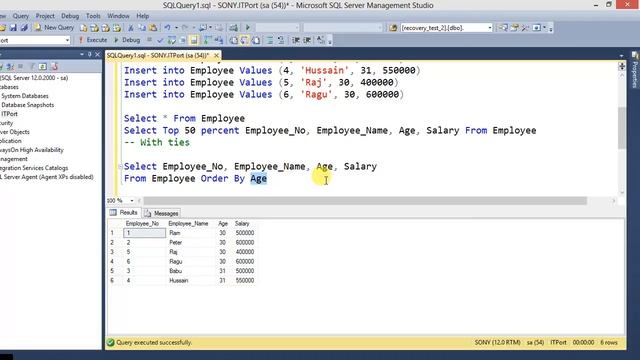Viewport: 640px width, 360px height.
Task: Execute the query
Action: click(93, 40)
